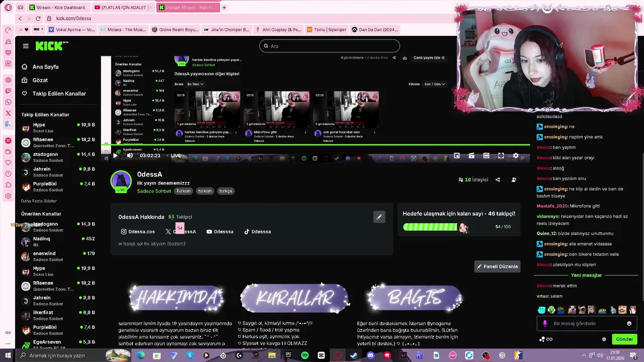
Task: Toggle mini player mode
Action: (457, 156)
